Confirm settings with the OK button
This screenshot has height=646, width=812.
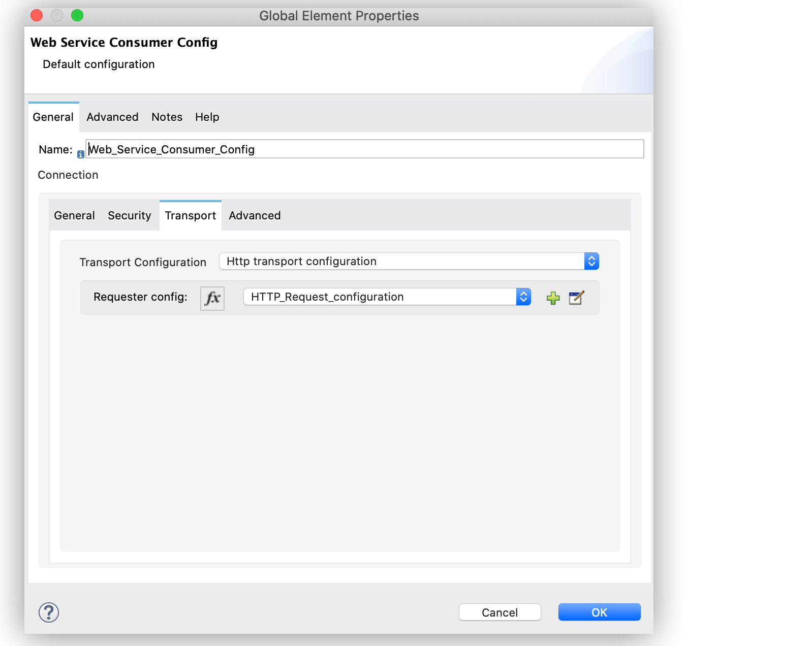(599, 612)
